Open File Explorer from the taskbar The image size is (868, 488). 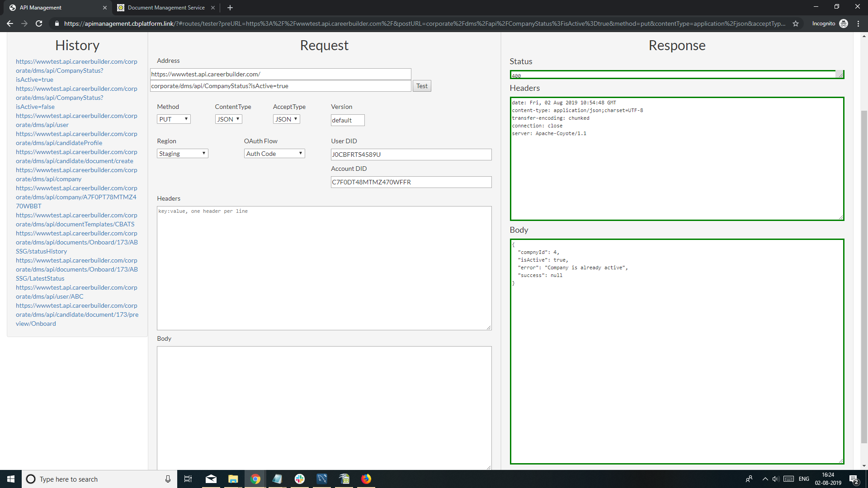[233, 479]
